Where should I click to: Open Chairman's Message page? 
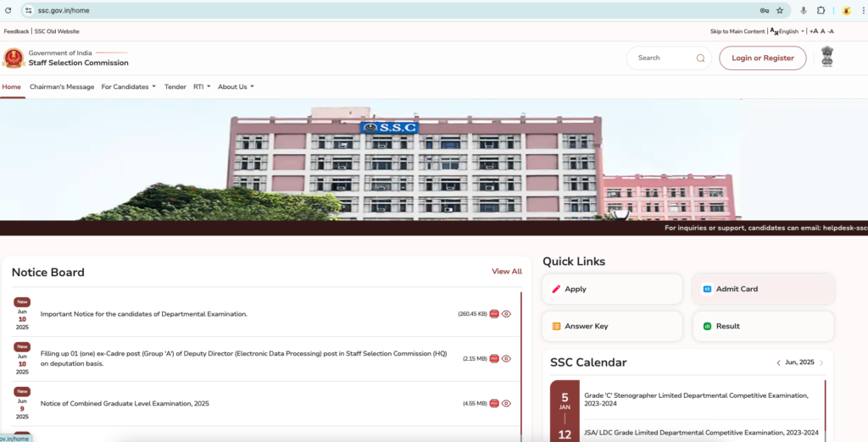(x=62, y=87)
